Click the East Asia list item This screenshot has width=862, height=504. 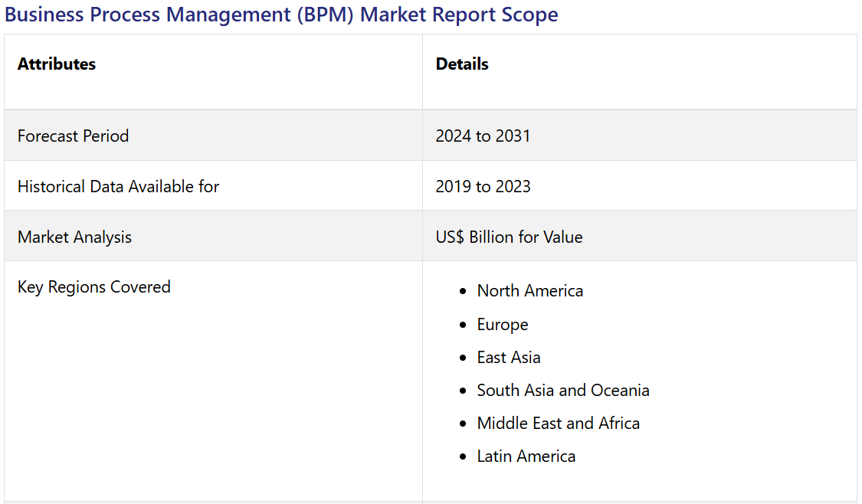pos(509,358)
